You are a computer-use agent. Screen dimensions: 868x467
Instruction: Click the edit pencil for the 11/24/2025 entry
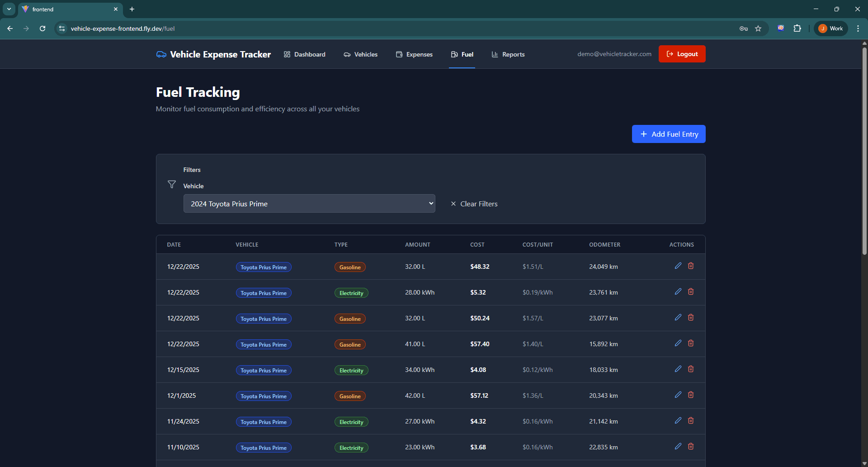coord(678,420)
